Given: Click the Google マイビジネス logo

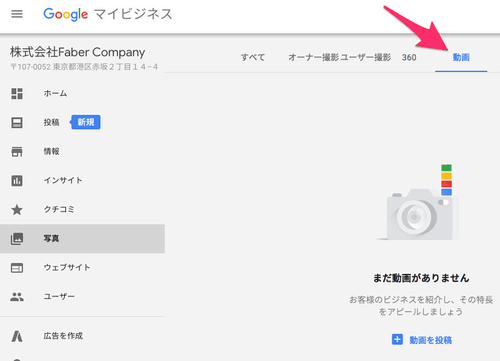Looking at the screenshot, I should [108, 14].
